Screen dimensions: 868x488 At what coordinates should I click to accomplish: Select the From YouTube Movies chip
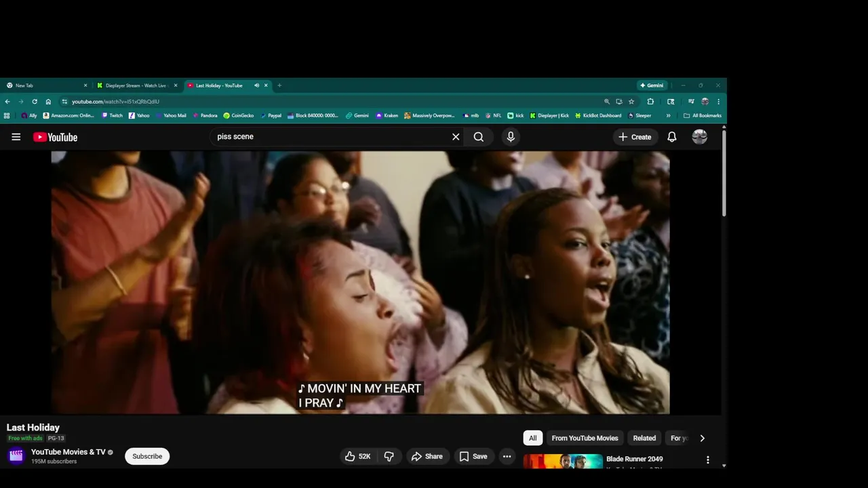pos(585,438)
